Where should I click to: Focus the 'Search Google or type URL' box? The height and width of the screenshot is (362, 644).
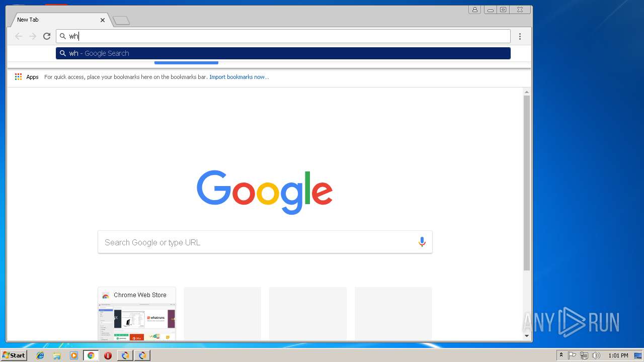(265, 242)
